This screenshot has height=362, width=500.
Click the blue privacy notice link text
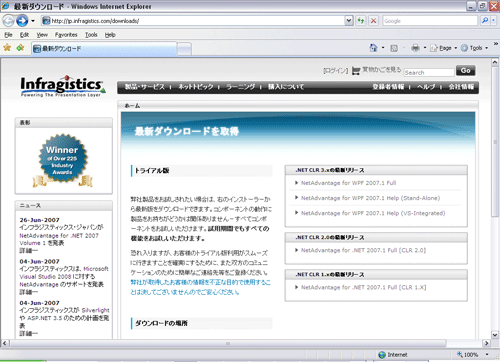coord(200,287)
